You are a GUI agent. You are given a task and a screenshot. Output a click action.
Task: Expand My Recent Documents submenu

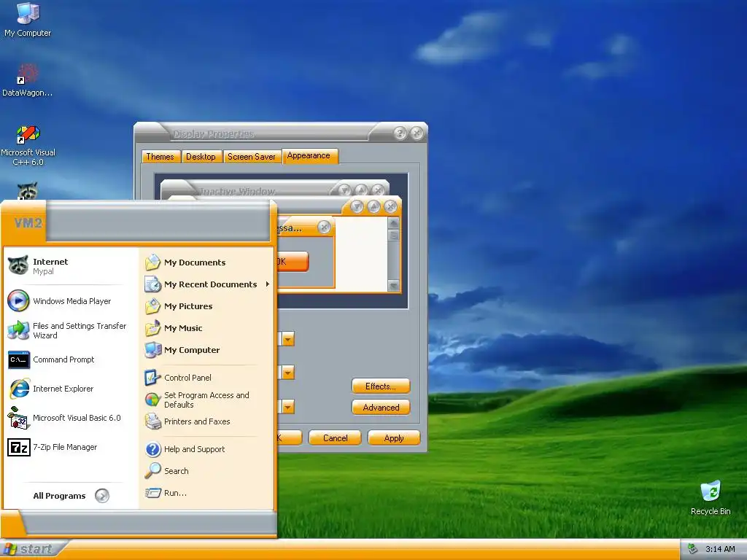tap(207, 284)
